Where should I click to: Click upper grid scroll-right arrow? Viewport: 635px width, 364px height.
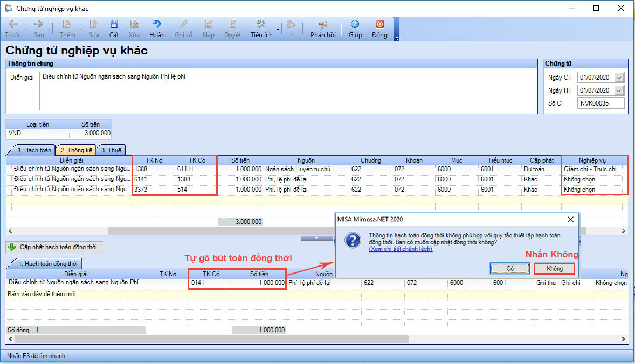[x=623, y=230]
